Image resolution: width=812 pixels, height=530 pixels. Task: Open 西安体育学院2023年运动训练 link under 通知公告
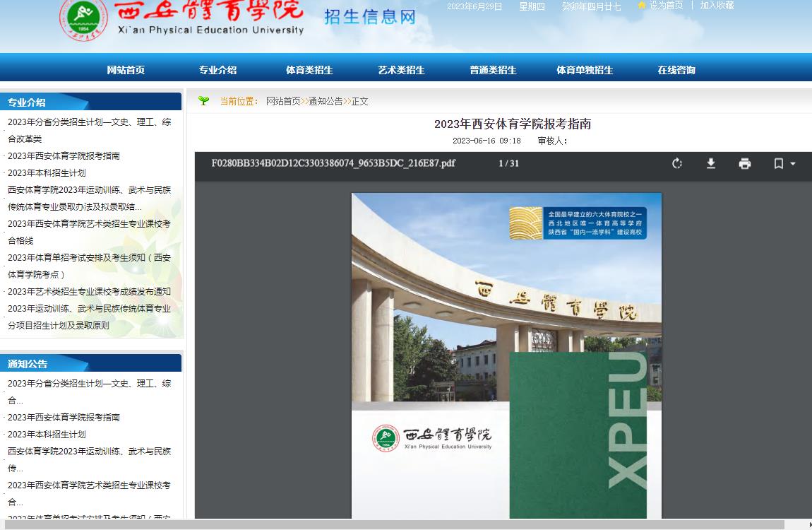[89, 459]
